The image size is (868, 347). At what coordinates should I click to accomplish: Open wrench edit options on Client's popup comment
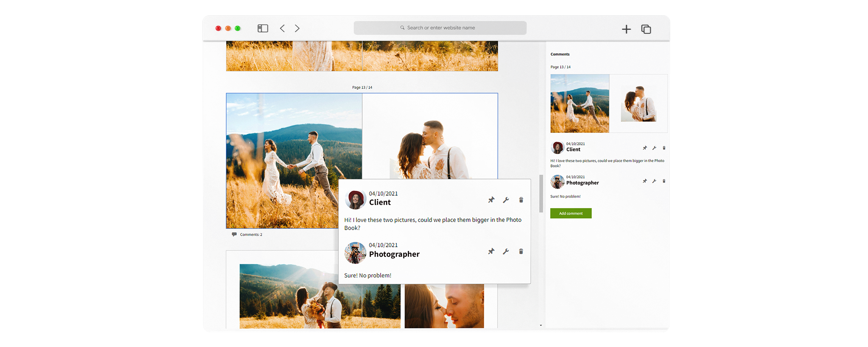[x=506, y=200]
